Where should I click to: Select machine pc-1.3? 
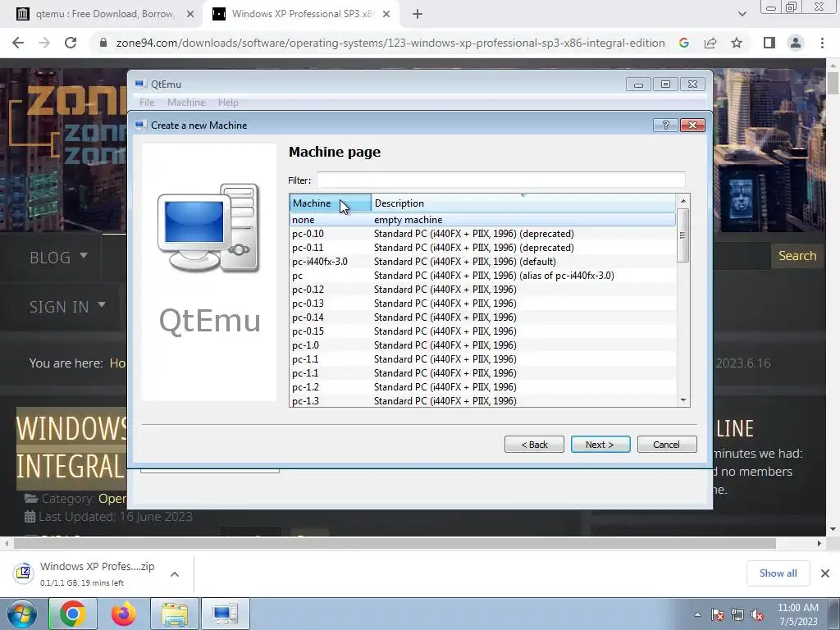click(x=482, y=400)
